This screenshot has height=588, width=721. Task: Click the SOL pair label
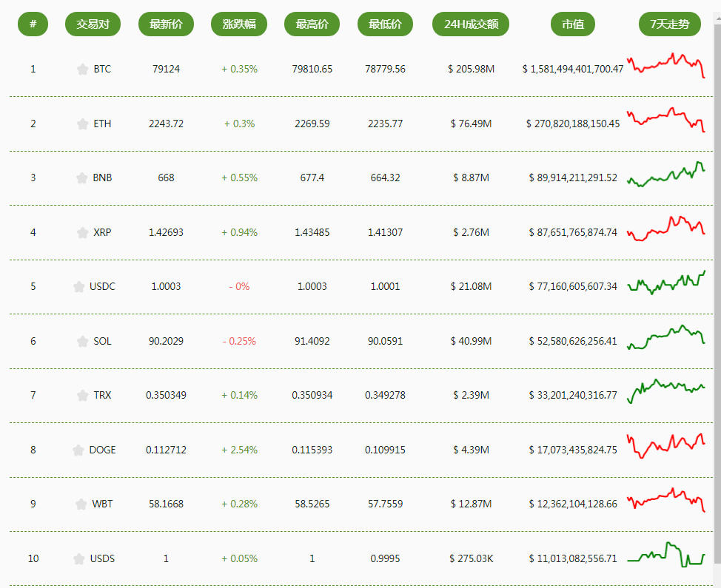(102, 341)
